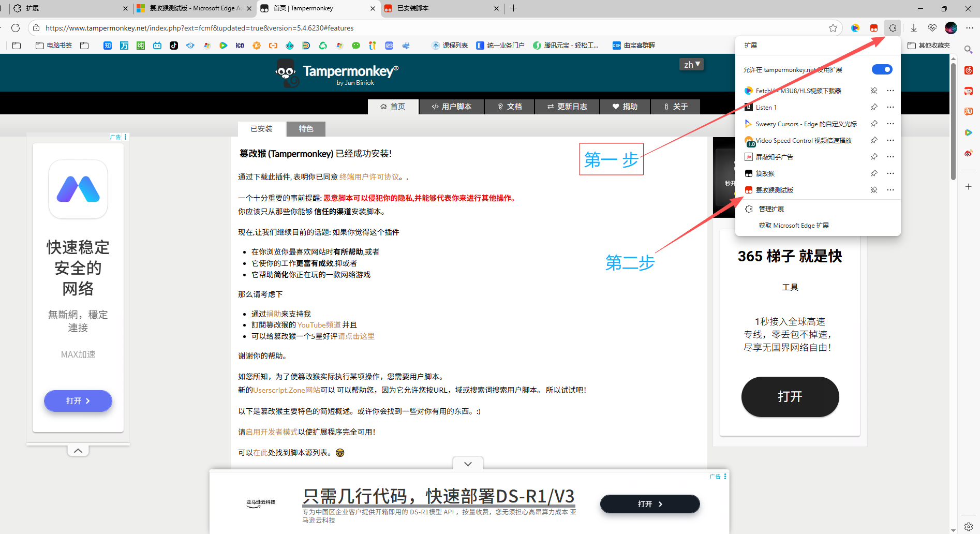This screenshot has height=534, width=980.
Task: Open more options for Listen 1 extension
Action: coord(890,107)
